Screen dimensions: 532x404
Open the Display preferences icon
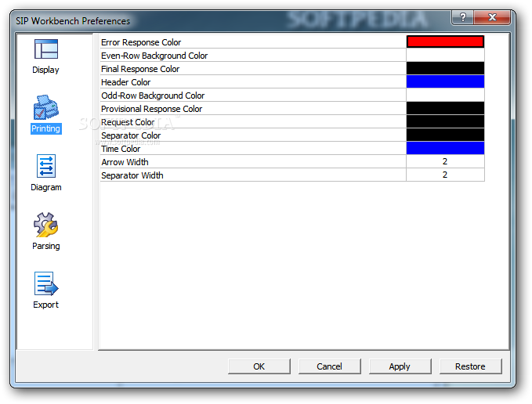coord(46,49)
